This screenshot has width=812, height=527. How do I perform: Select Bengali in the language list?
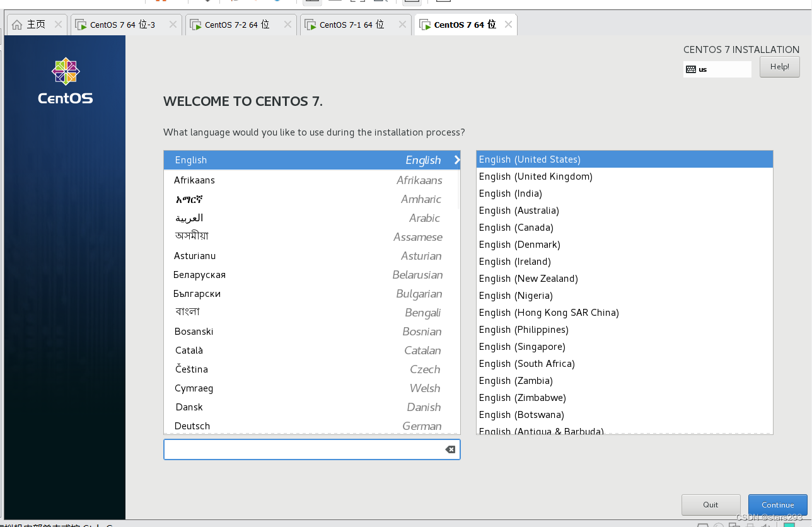(311, 313)
